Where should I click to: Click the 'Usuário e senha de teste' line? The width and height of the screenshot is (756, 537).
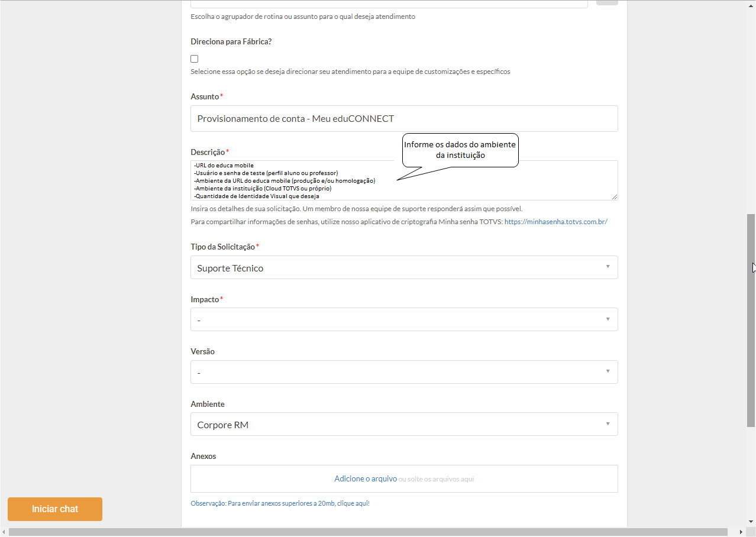pos(266,173)
